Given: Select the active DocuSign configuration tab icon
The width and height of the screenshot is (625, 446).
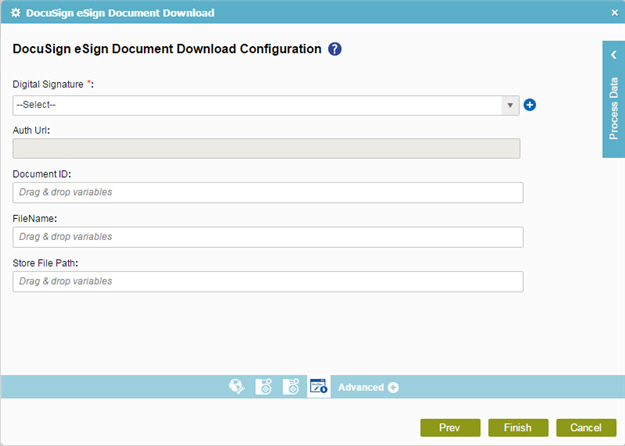Looking at the screenshot, I should [x=318, y=387].
